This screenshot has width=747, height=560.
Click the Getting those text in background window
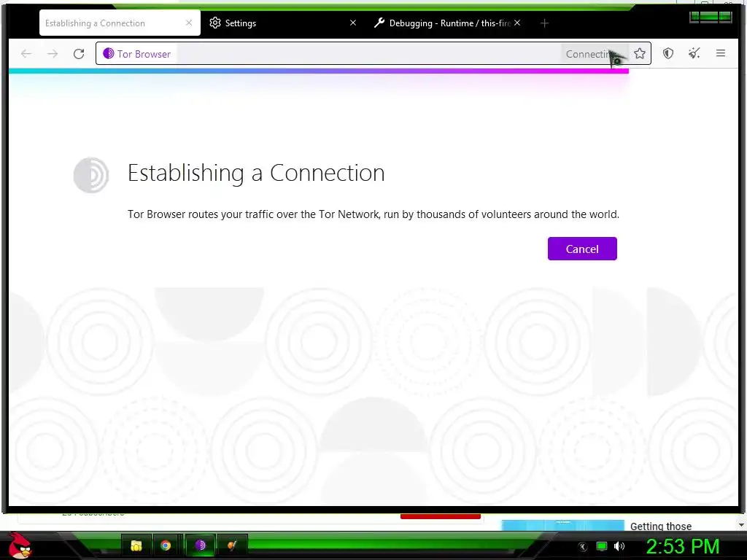[661, 526]
